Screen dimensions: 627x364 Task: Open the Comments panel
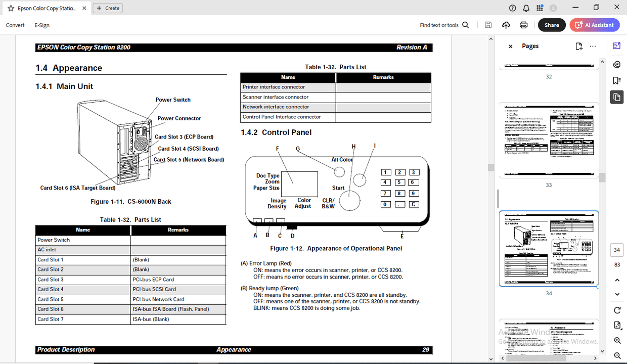pos(616,64)
